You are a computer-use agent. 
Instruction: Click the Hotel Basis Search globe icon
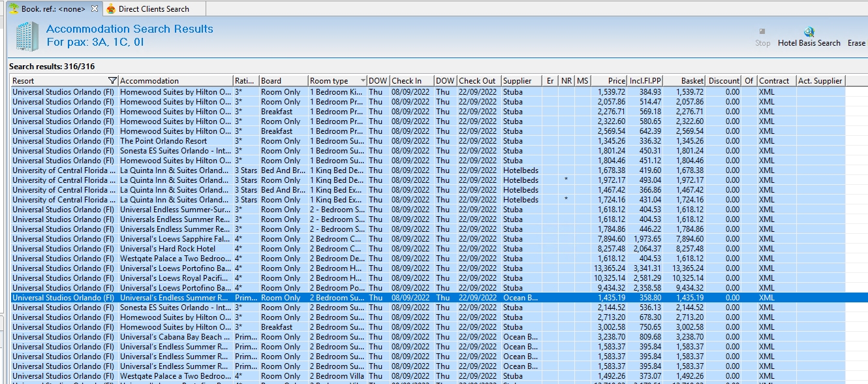[809, 31]
